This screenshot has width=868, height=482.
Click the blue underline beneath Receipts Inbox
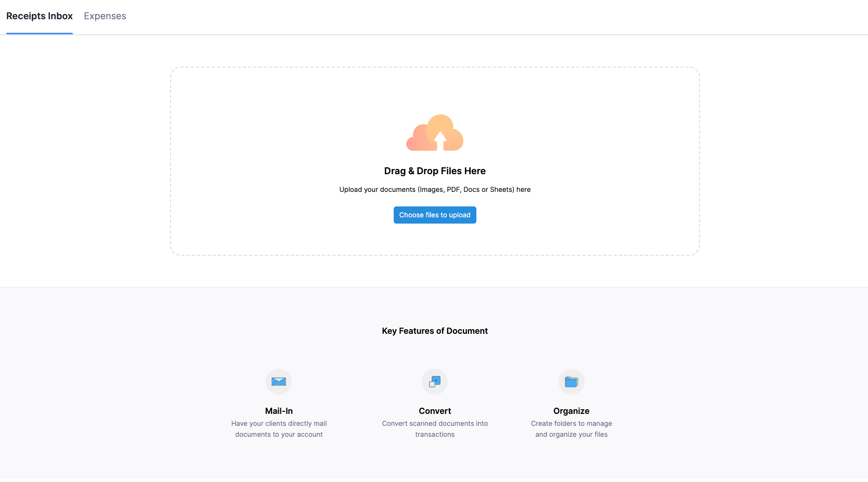[x=40, y=33]
